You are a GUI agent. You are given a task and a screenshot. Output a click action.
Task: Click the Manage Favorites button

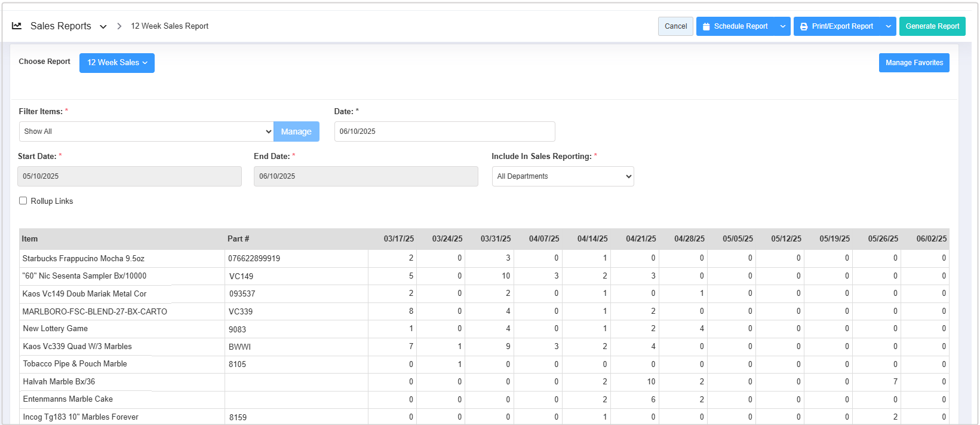tap(914, 63)
